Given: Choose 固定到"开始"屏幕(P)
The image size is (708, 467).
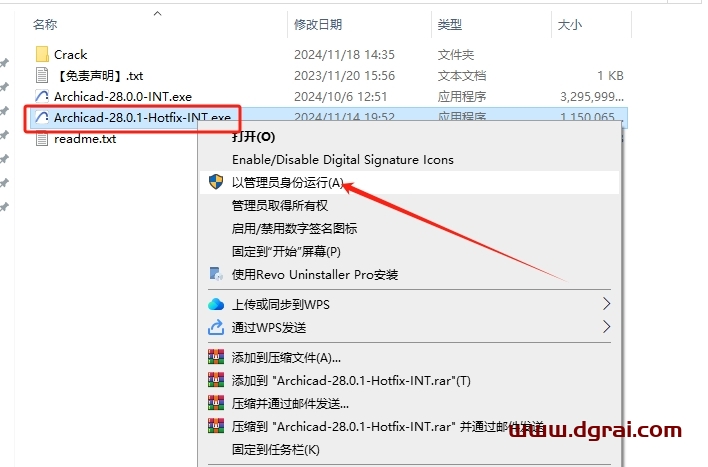Looking at the screenshot, I should [286, 251].
